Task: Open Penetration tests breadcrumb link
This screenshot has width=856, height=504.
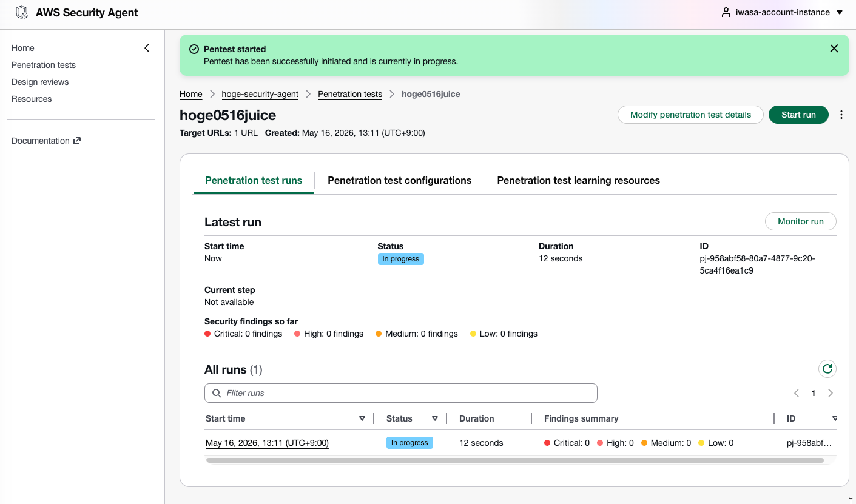Action: pos(350,94)
